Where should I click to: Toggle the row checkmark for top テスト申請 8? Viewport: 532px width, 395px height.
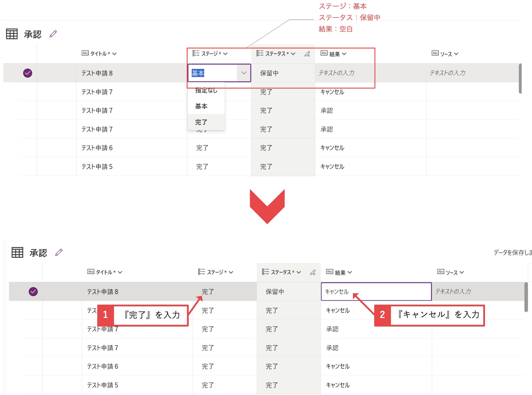[x=27, y=73]
